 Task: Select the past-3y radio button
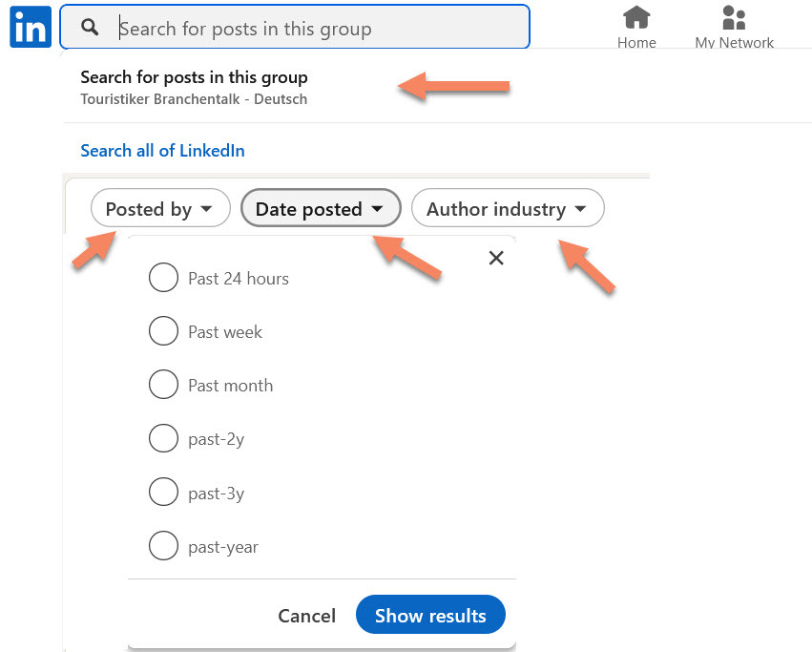pos(164,492)
